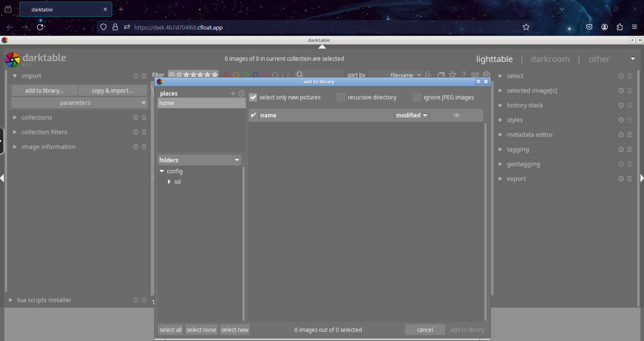
Task: Toggle the select-all checkmark column header
Action: coord(254,115)
